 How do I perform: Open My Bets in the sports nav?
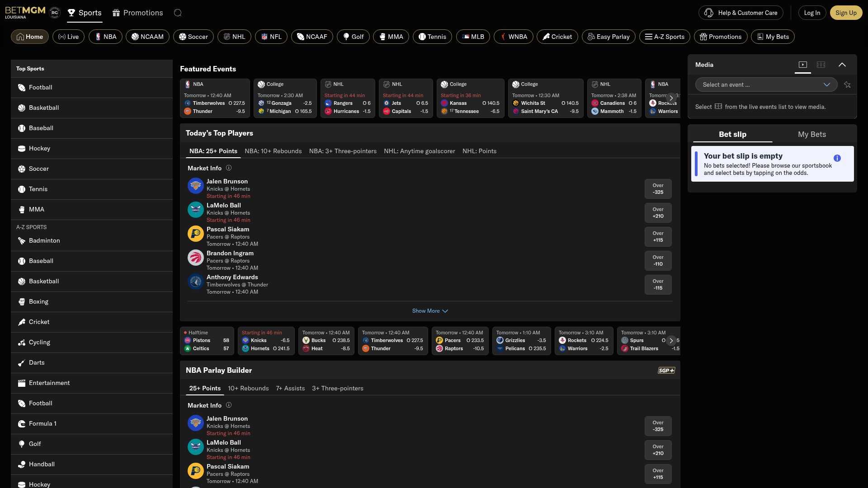coord(773,37)
